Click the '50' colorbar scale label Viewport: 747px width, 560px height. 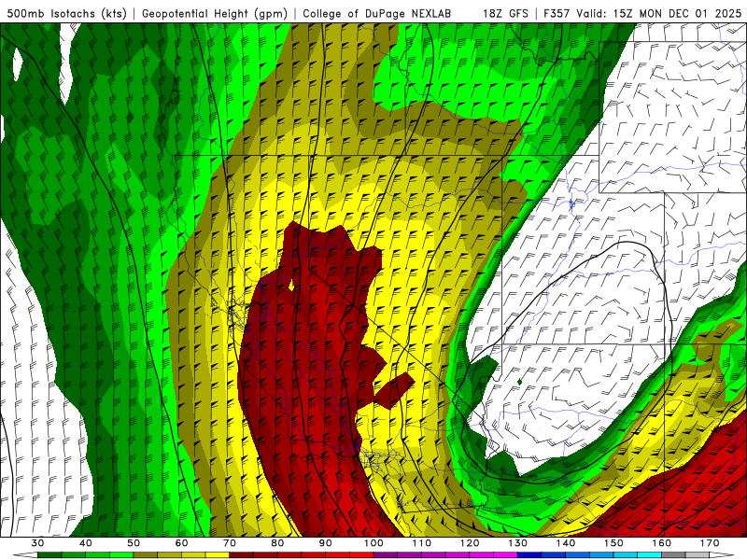click(x=134, y=543)
